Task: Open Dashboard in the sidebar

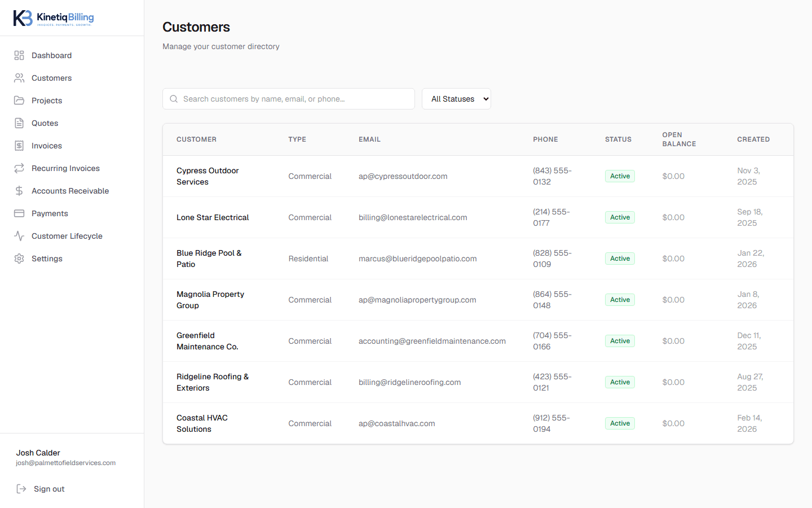Action: point(72,55)
